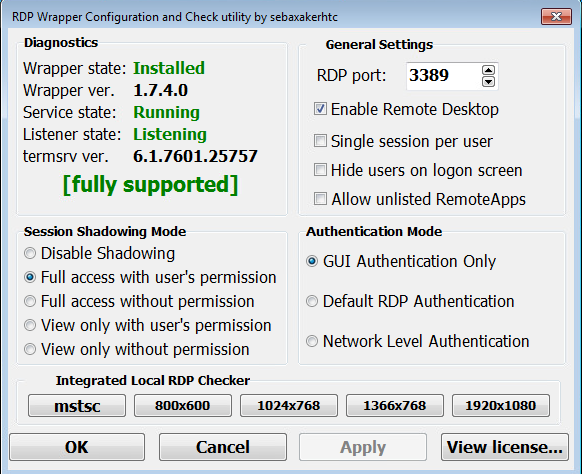
Task: Close the RDP Wrapper Configuration window
Action: [x=556, y=17]
